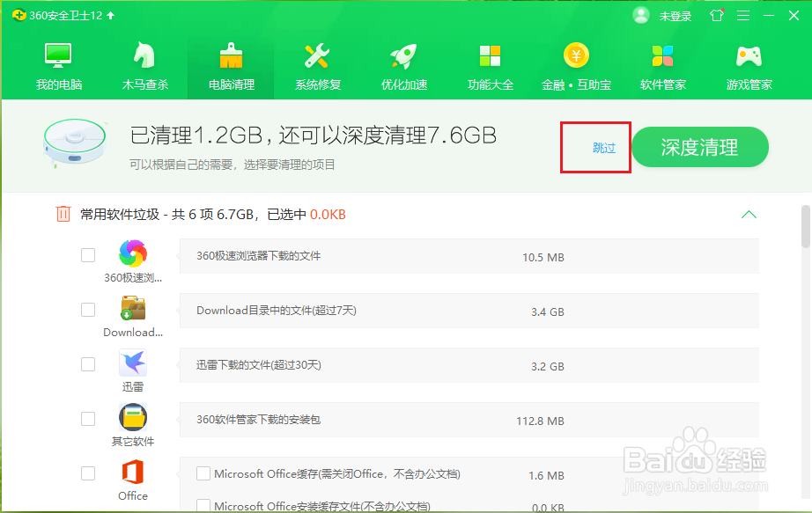Enable the Microsoft Office缓存 checkbox
This screenshot has height=513, width=812.
(x=203, y=473)
